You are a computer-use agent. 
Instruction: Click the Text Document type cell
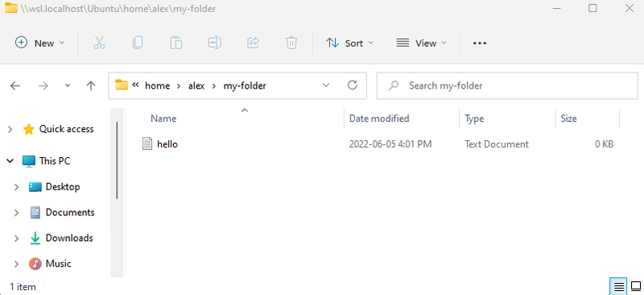click(x=497, y=144)
